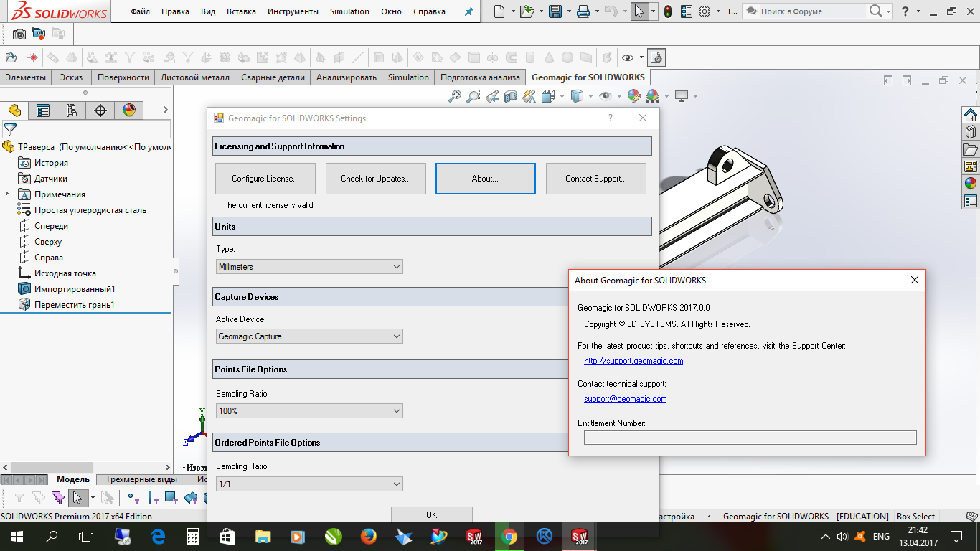Image resolution: width=980 pixels, height=551 pixels.
Task: Open the ConfigurationManager tab
Action: point(72,110)
